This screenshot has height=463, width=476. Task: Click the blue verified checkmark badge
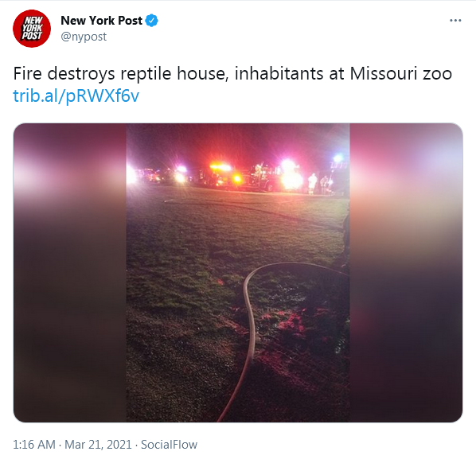click(151, 21)
